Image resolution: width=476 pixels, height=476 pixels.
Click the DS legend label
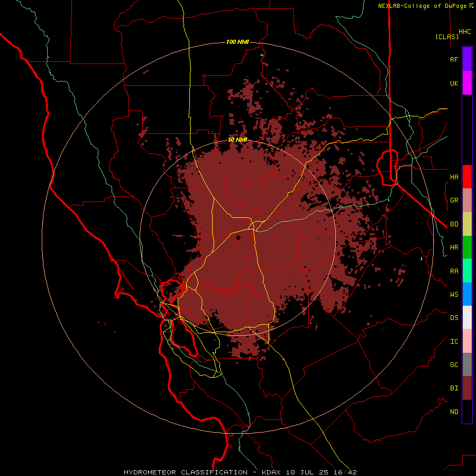point(454,318)
